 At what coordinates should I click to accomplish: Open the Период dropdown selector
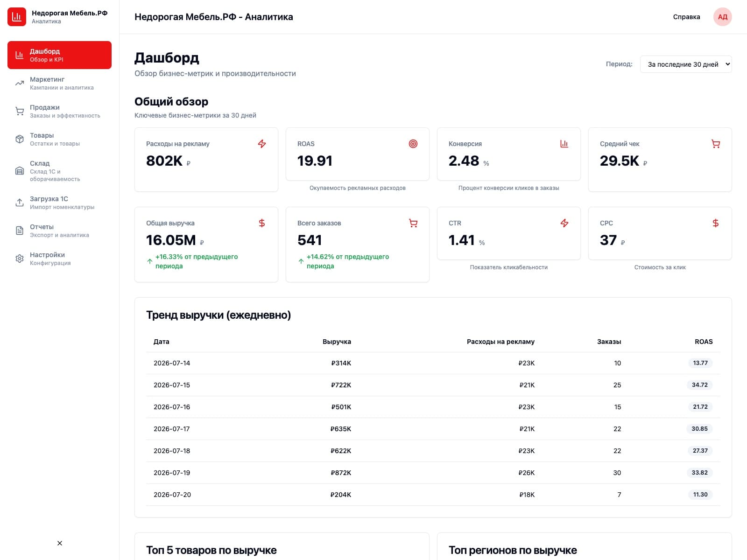(686, 64)
